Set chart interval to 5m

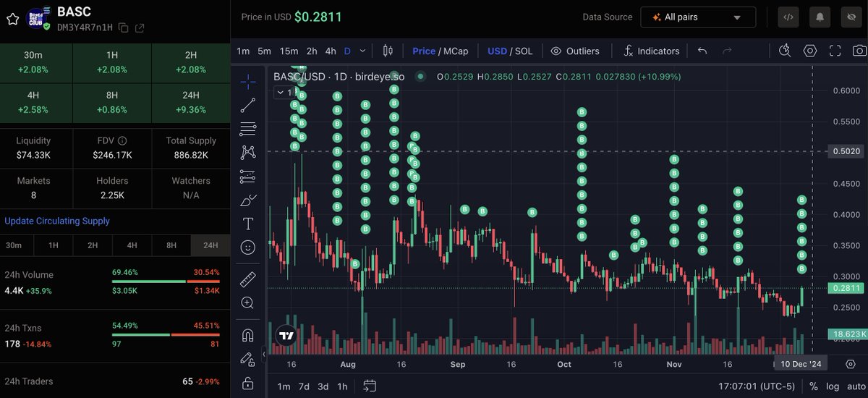coord(264,51)
